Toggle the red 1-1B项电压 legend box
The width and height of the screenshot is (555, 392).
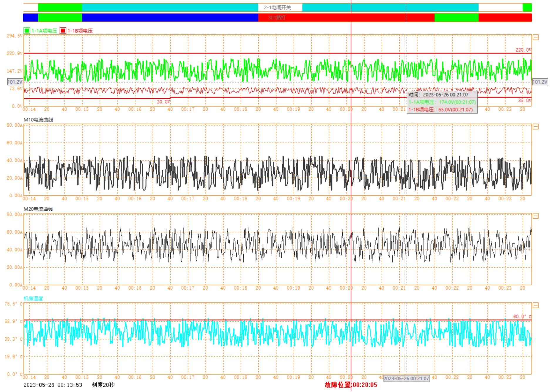pos(63,31)
